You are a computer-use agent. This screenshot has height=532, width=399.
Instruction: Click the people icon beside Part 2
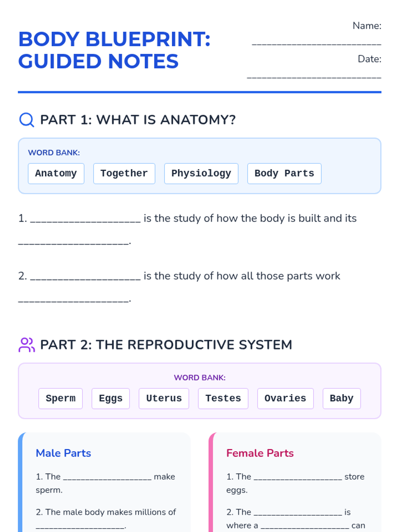[27, 345]
